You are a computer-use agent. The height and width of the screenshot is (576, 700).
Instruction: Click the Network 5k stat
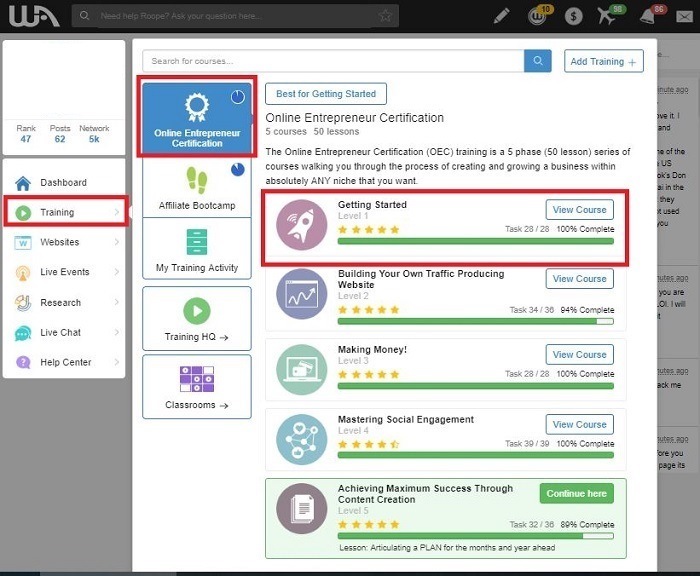pos(94,134)
